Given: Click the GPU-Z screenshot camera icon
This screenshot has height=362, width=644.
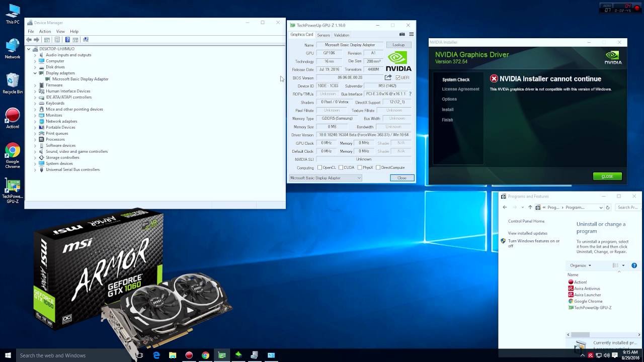Looking at the screenshot, I should pos(402,35).
